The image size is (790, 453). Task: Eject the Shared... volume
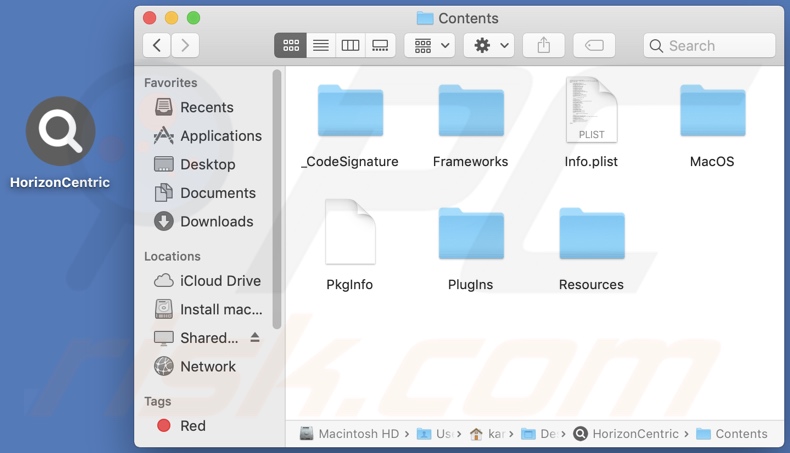tap(255, 338)
